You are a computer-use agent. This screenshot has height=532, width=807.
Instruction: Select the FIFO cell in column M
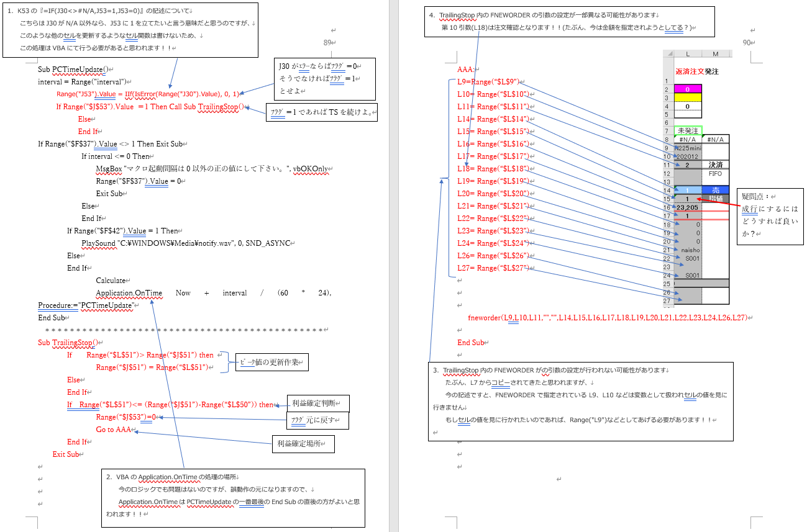pyautogui.click(x=715, y=174)
